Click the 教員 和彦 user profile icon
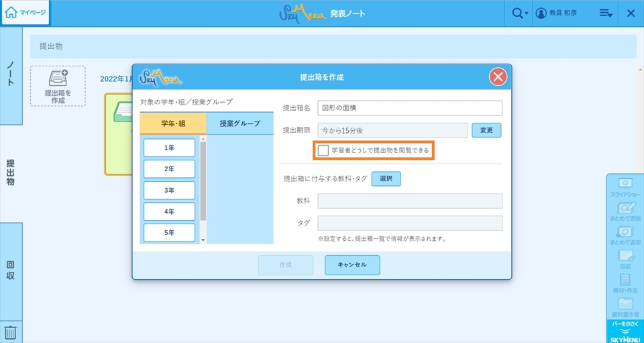The width and height of the screenshot is (644, 343). (542, 13)
